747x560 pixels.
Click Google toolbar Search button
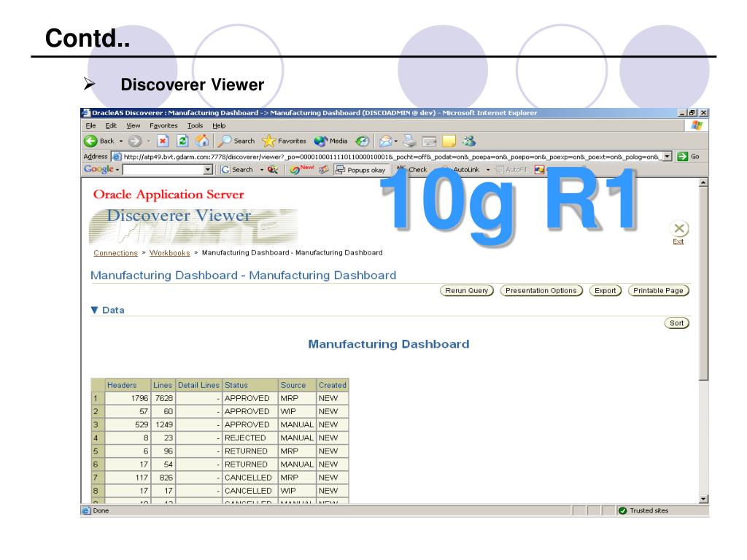[x=237, y=169]
